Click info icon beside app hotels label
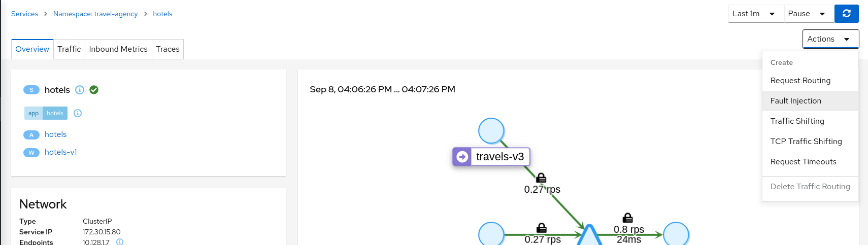Image resolution: width=868 pixels, height=245 pixels. point(78,113)
